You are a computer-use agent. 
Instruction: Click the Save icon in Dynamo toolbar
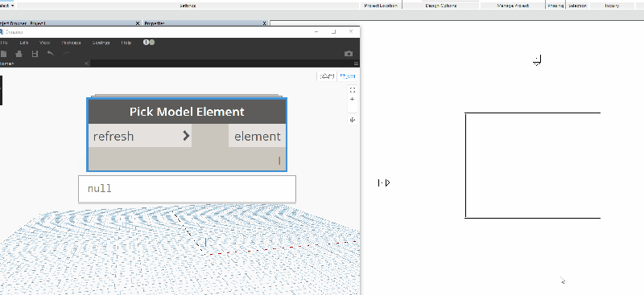[x=35, y=54]
